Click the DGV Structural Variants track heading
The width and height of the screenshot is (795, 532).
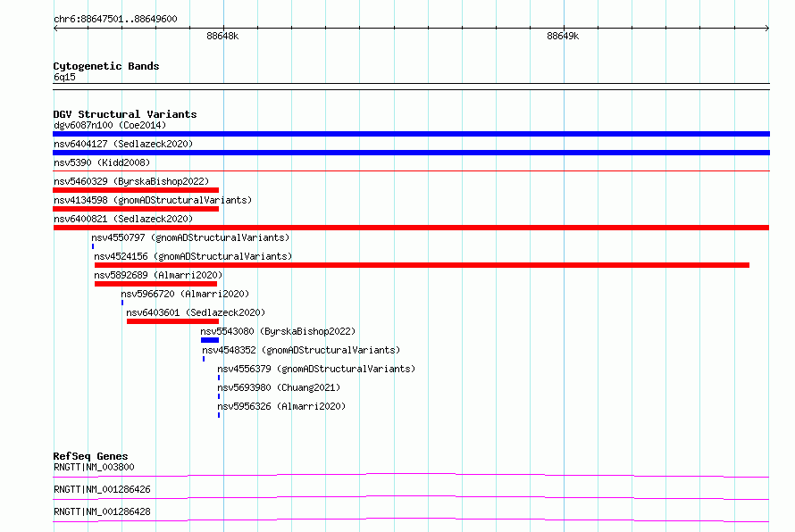click(x=125, y=114)
